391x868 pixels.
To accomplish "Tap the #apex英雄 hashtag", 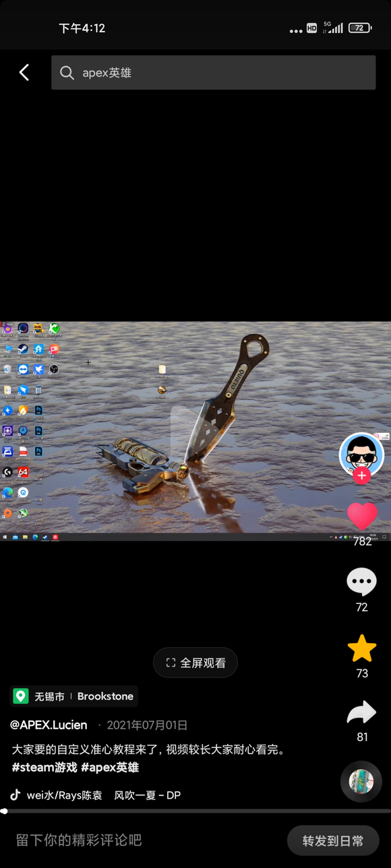I will tap(110, 767).
